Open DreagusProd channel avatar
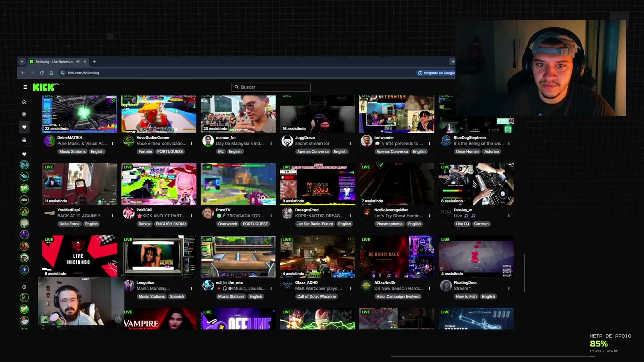Screen dimensions: 644x362 coord(287,213)
